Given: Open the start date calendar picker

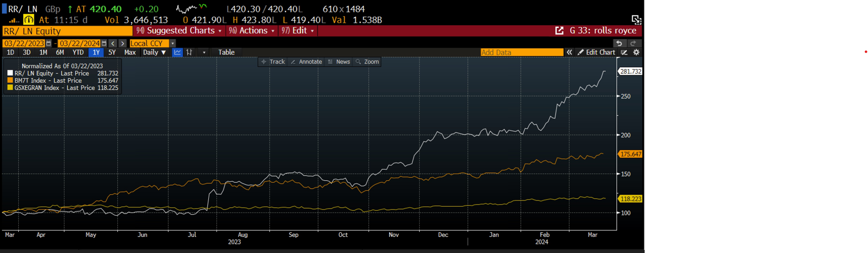Looking at the screenshot, I should pyautogui.click(x=49, y=43).
